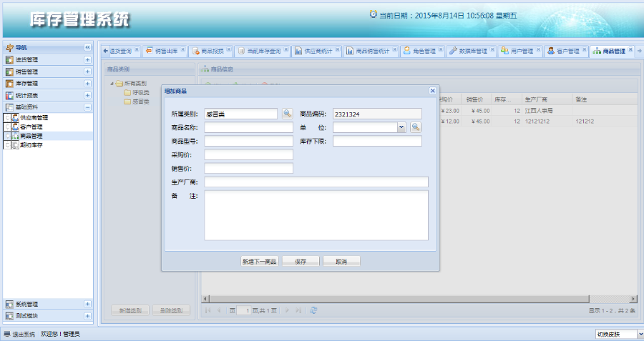
Task: Click the grid horizontal scrollbar thumb
Action: [x=399, y=299]
